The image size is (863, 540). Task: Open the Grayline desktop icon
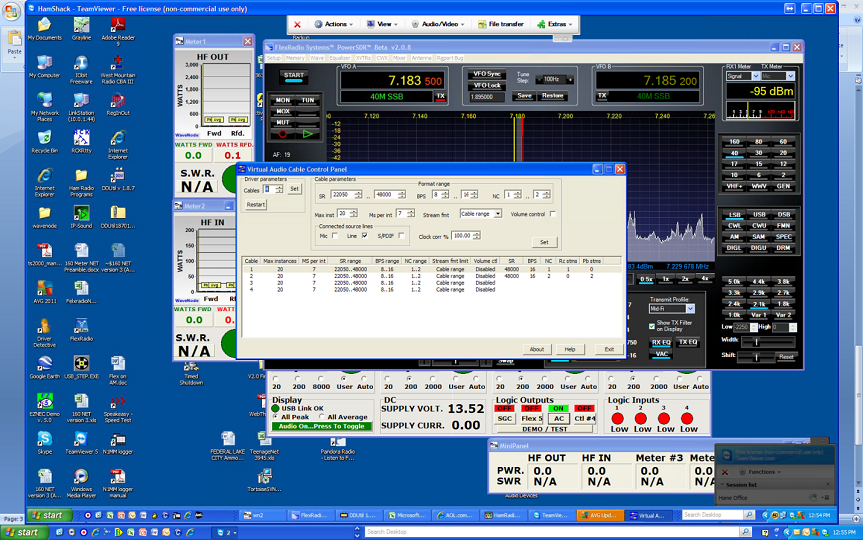tap(81, 25)
